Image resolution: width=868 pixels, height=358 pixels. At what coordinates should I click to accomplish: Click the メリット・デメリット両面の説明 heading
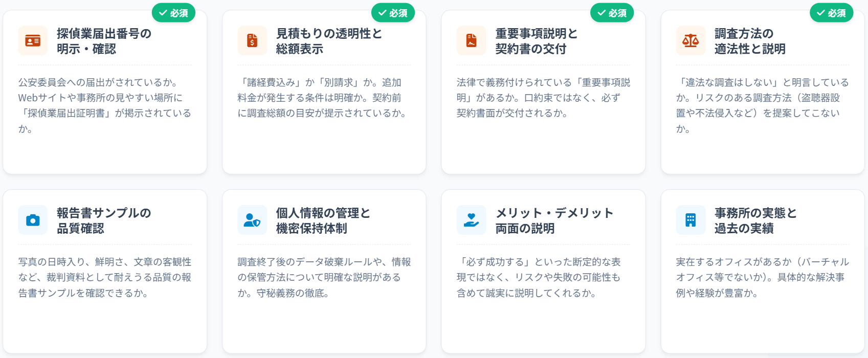(554, 220)
